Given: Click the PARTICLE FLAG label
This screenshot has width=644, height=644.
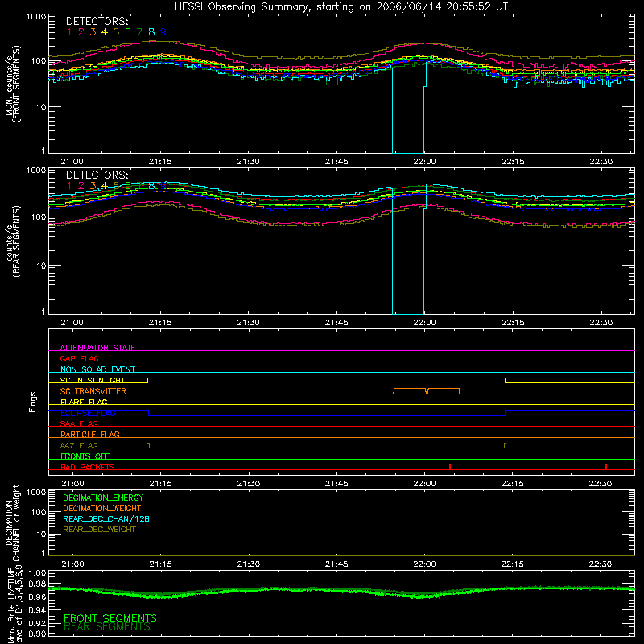Looking at the screenshot, I should pyautogui.click(x=90, y=434).
